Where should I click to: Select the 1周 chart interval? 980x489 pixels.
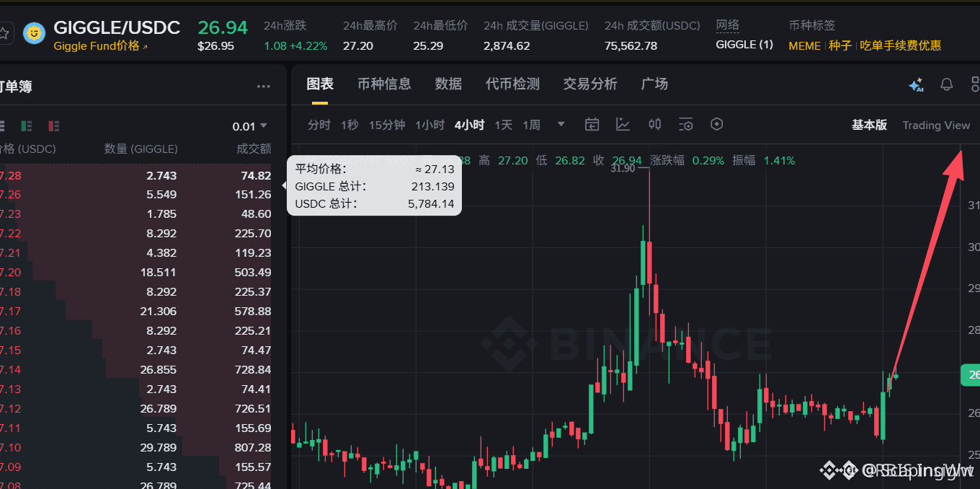(531, 125)
